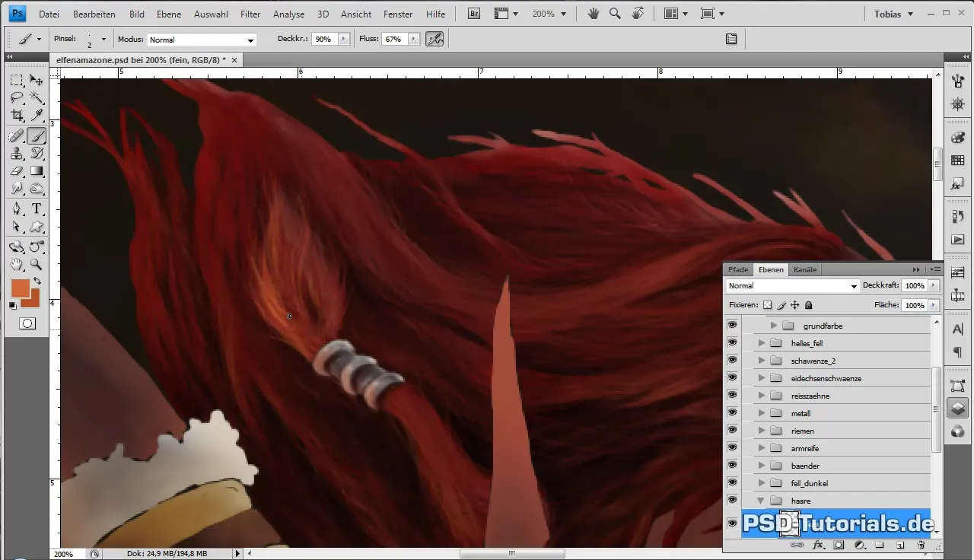
Task: Expand the baender layer group
Action: 762,466
